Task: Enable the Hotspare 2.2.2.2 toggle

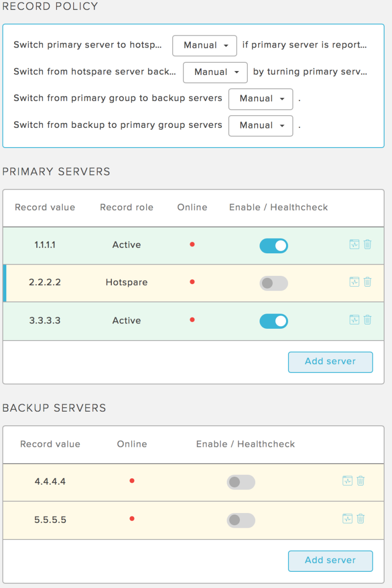Action: point(274,283)
